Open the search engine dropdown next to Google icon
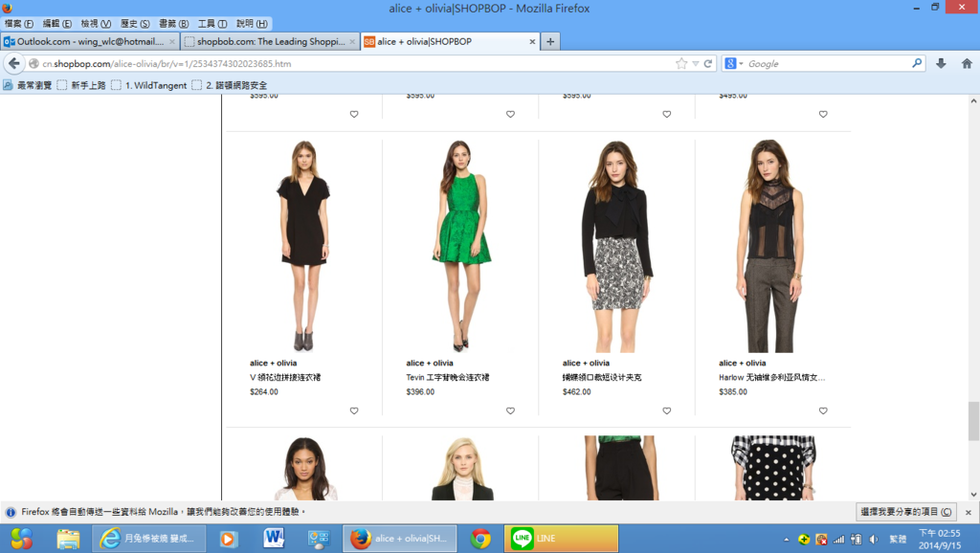Image resolution: width=980 pixels, height=553 pixels. tap(741, 63)
